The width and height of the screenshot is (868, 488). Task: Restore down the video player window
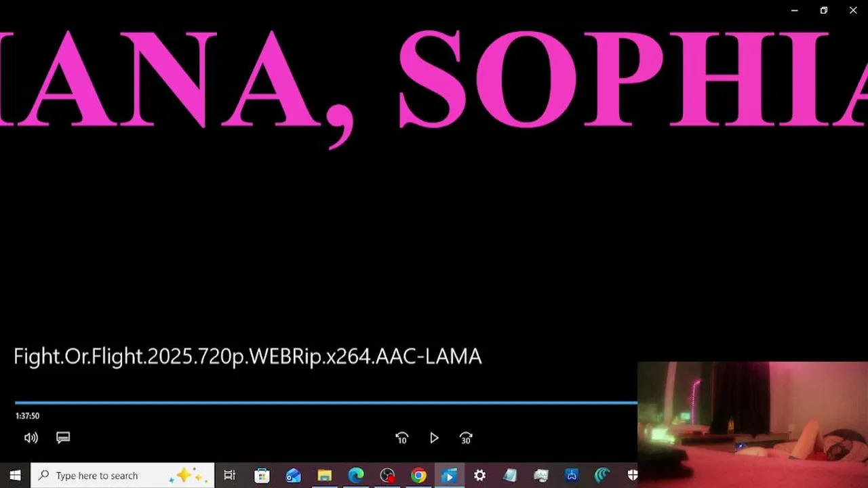pyautogui.click(x=824, y=10)
